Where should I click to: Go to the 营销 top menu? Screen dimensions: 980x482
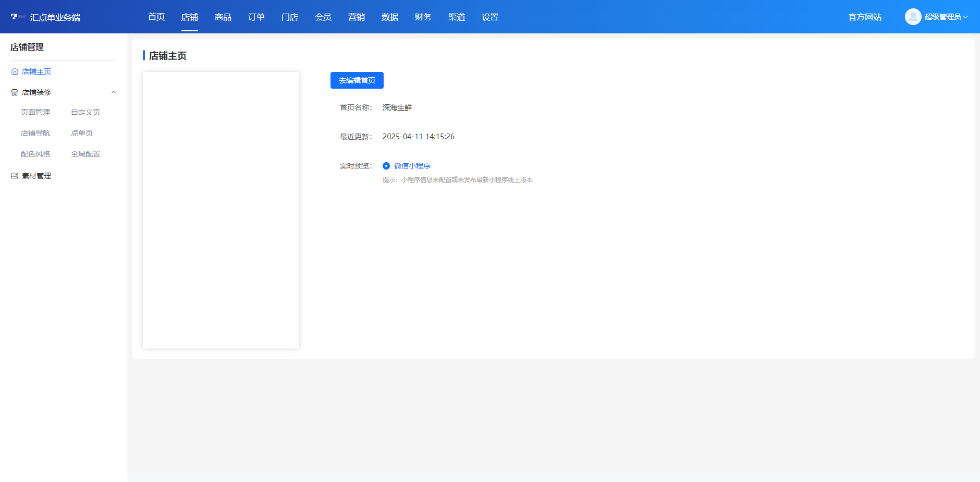[x=357, y=17]
